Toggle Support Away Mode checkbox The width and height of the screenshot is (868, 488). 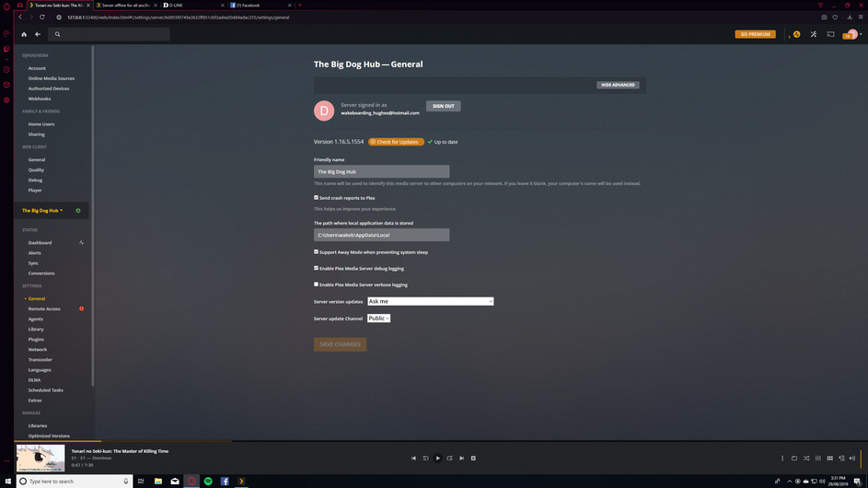coord(316,251)
